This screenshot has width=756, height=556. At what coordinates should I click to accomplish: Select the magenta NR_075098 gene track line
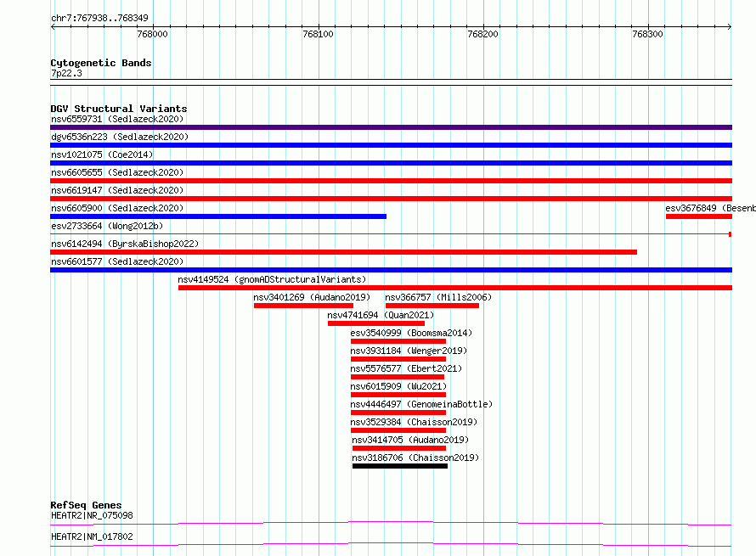[x=391, y=523]
